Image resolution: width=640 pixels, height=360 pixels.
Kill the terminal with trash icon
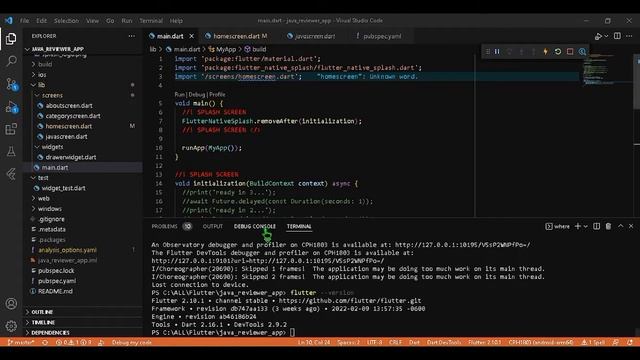point(608,226)
